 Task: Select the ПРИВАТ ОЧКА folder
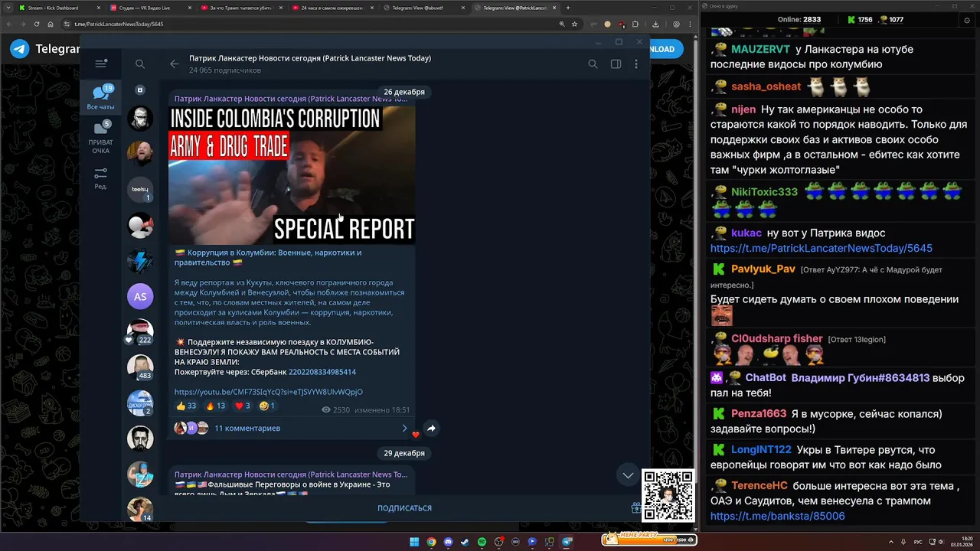click(x=100, y=138)
